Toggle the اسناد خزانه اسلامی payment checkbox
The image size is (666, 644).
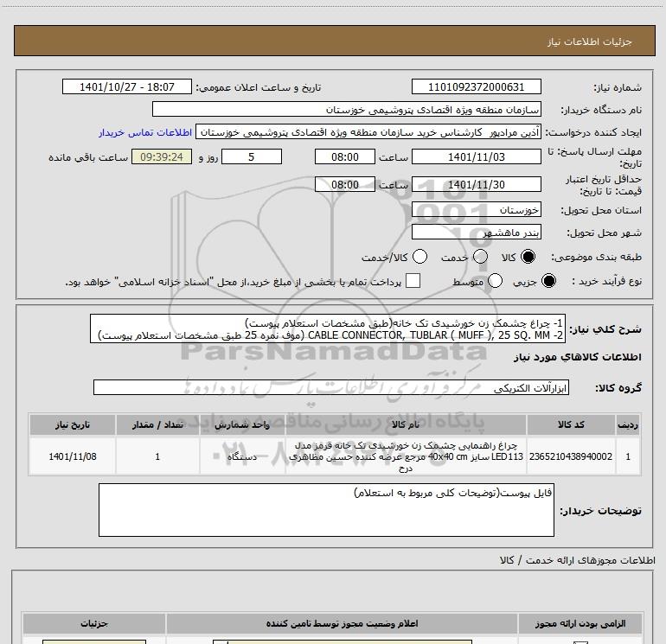pos(413,281)
